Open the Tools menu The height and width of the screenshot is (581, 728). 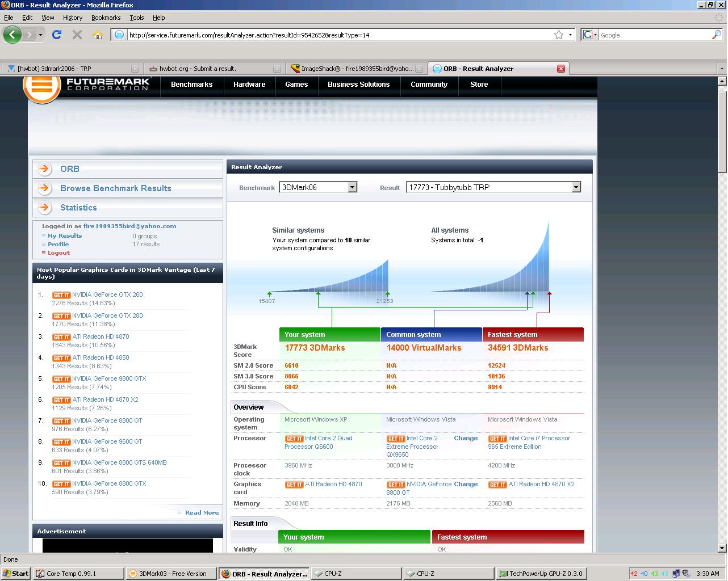click(x=137, y=18)
